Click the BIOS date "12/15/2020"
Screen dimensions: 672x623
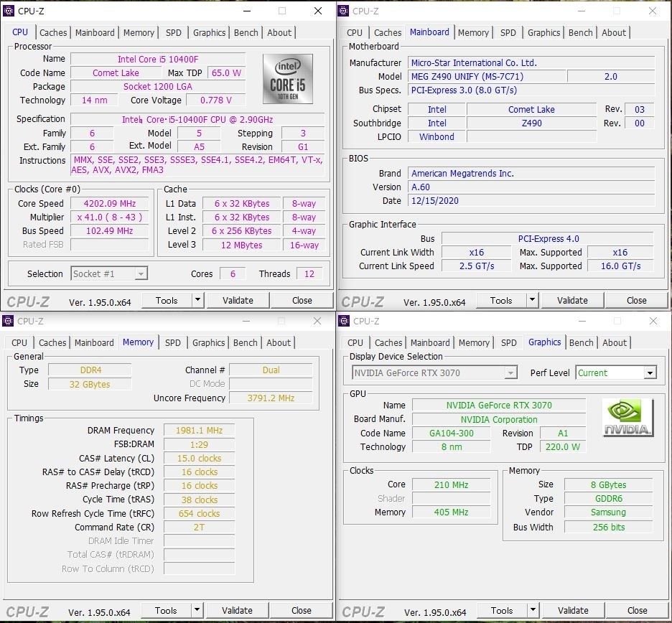(x=531, y=201)
